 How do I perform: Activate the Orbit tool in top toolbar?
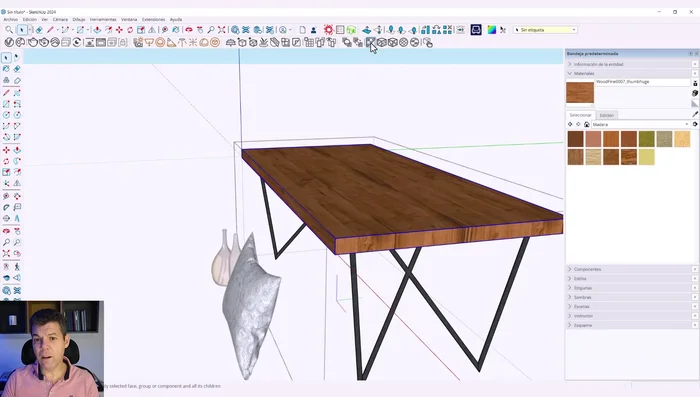[189, 30]
